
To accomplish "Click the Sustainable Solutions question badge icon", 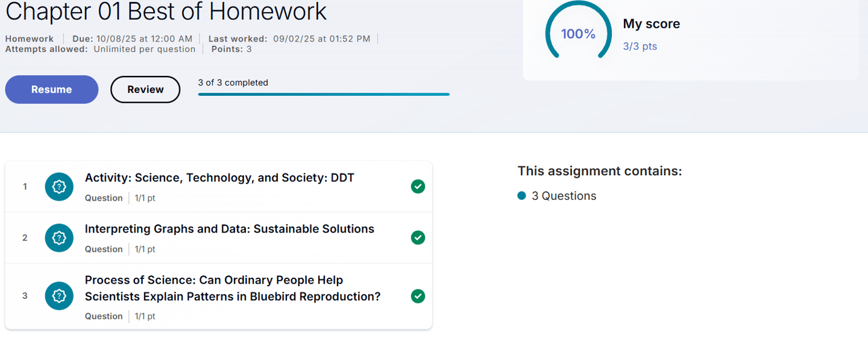I will coord(59,238).
